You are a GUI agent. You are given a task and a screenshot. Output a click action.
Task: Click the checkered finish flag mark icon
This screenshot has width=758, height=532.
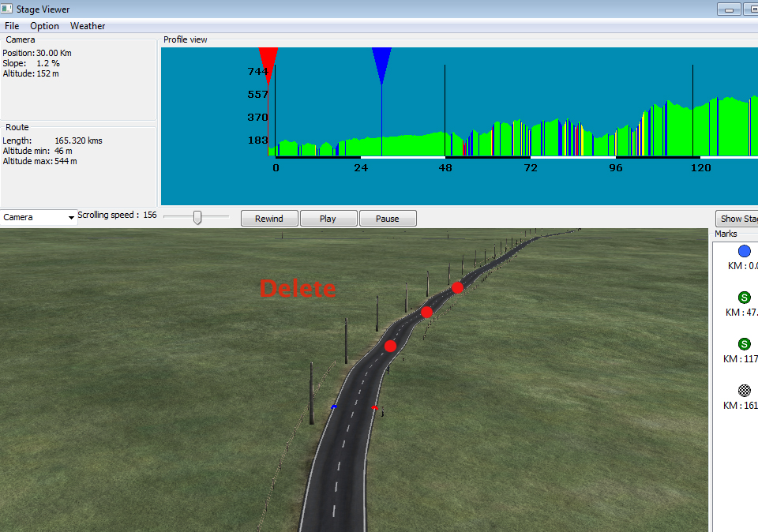tap(744, 390)
